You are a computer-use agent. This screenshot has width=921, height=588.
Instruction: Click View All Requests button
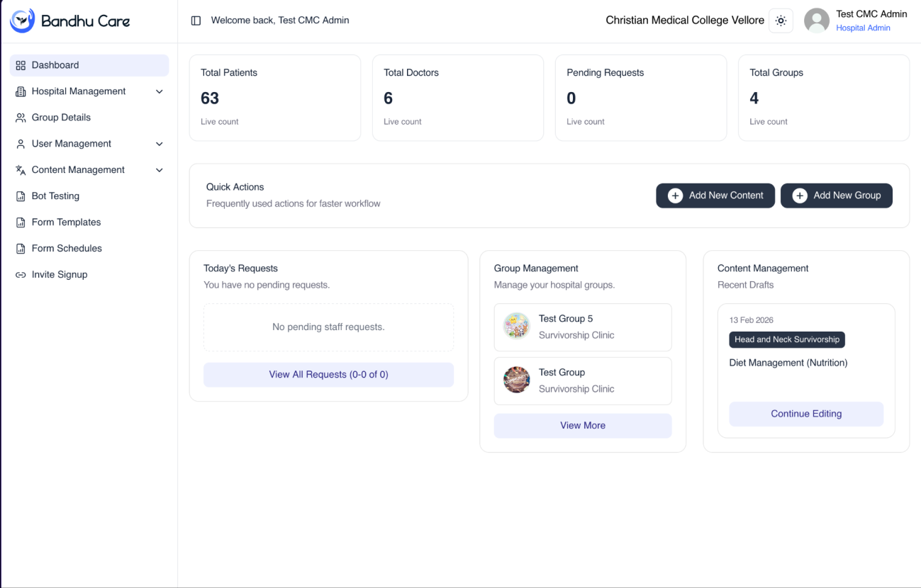tap(328, 375)
